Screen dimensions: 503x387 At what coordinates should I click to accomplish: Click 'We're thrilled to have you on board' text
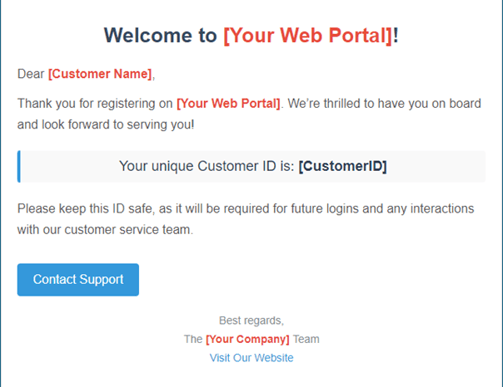pos(384,103)
